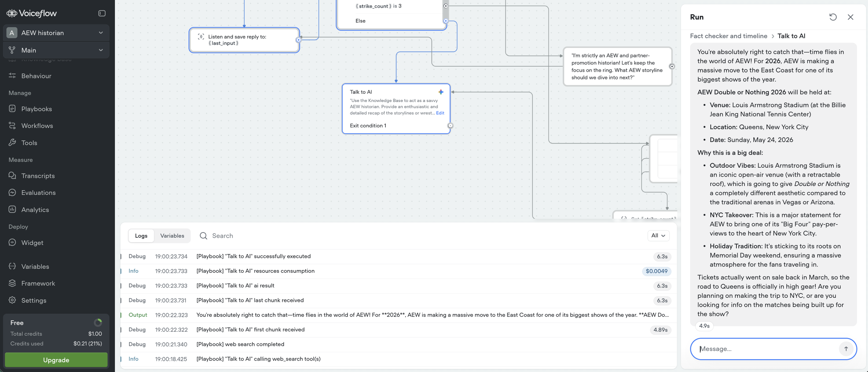Close the Run panel

[x=850, y=17]
